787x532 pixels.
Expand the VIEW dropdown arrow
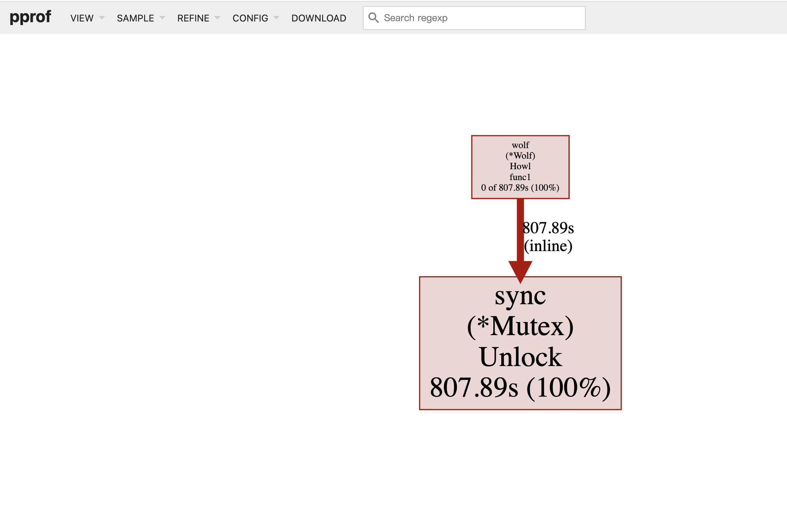pos(102,18)
